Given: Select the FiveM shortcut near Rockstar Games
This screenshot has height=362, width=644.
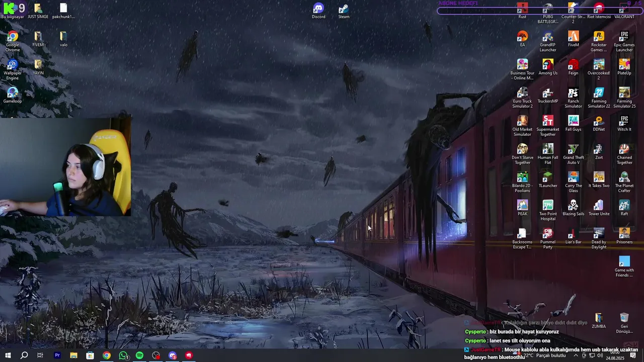Looking at the screenshot, I should pos(574,39).
